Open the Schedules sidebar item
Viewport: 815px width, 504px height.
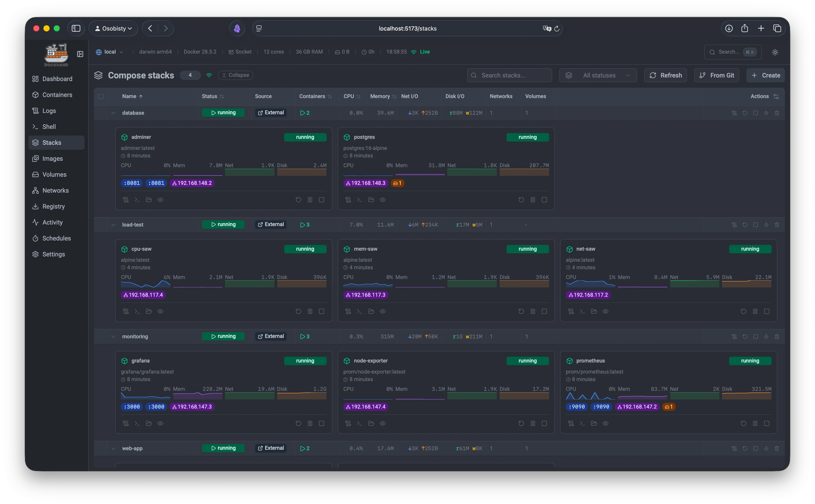pyautogui.click(x=56, y=238)
